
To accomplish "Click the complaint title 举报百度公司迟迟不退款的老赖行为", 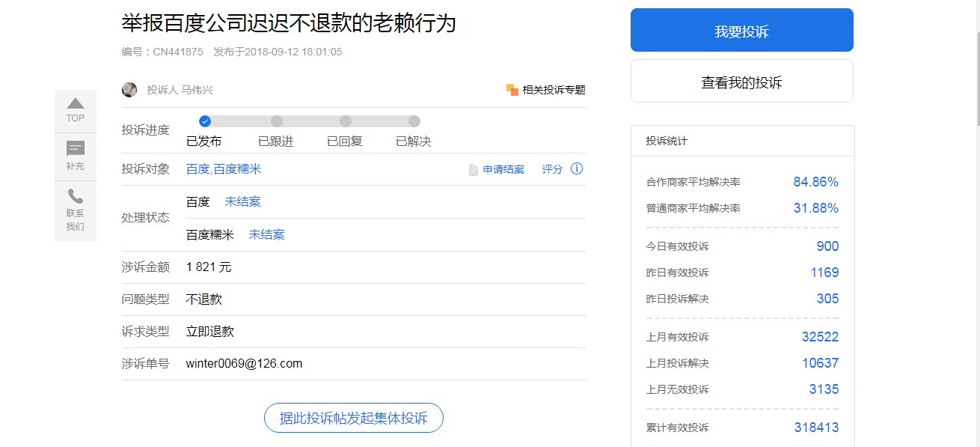I will pyautogui.click(x=289, y=23).
